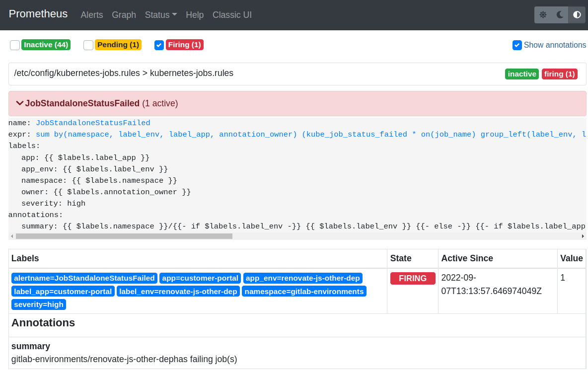The image size is (588, 378).
Task: Collapse JobStandaloneStatusFailed using the chevron icon
Action: point(20,103)
